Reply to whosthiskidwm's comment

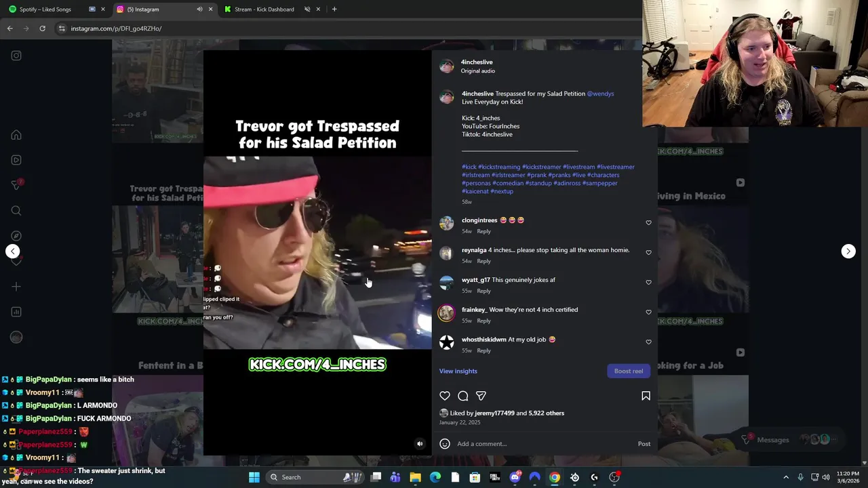(x=484, y=350)
